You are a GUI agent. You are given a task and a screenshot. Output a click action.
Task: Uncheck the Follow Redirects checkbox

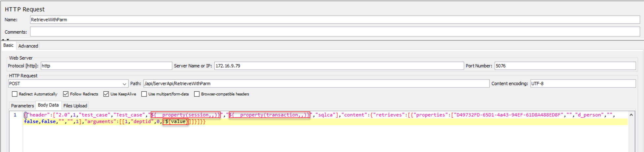click(66, 94)
